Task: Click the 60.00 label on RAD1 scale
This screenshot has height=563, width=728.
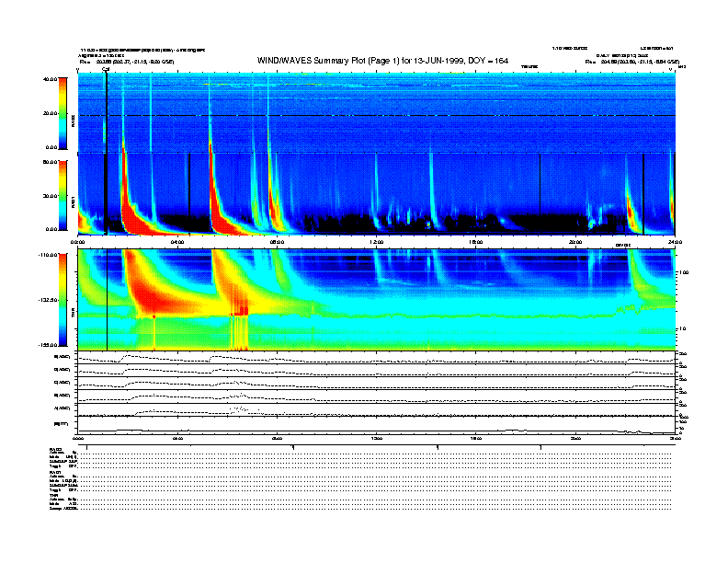Action: point(50,162)
